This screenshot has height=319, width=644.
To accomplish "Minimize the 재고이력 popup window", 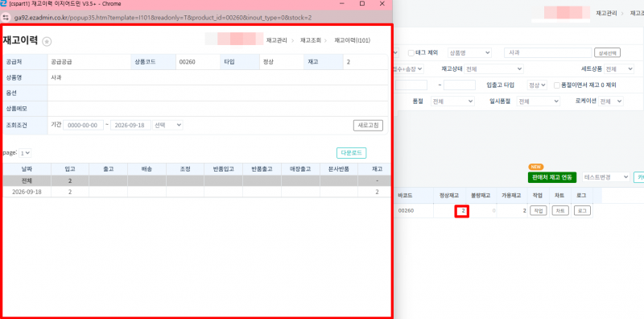I will [x=341, y=4].
